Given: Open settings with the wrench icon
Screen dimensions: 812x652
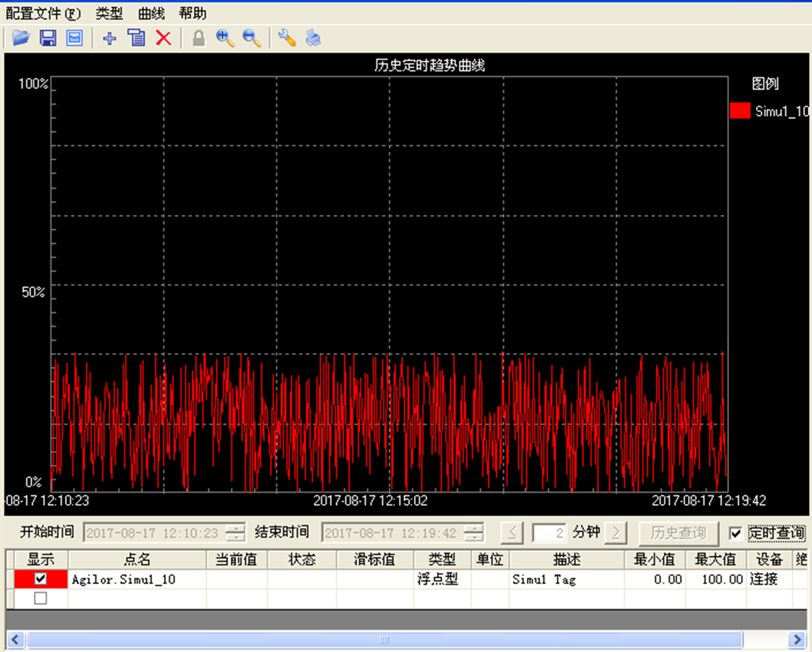Looking at the screenshot, I should pos(287,38).
